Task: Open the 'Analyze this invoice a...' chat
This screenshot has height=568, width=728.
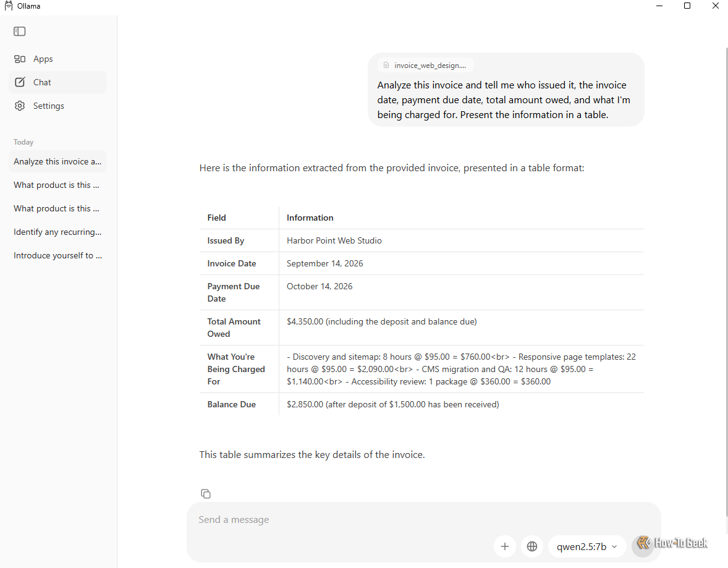Action: click(57, 161)
